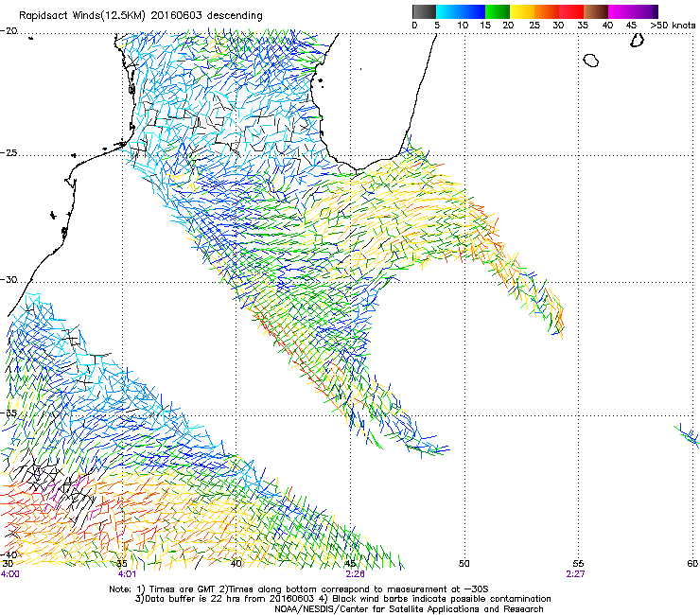
Task: Click the blue 10-15 knots legend swatch
Action: click(473, 11)
